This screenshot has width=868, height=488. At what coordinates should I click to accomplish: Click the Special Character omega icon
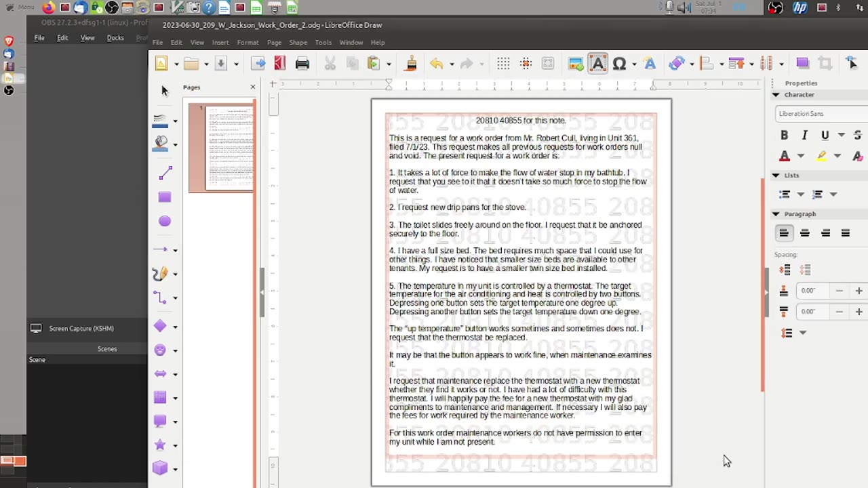pyautogui.click(x=619, y=64)
